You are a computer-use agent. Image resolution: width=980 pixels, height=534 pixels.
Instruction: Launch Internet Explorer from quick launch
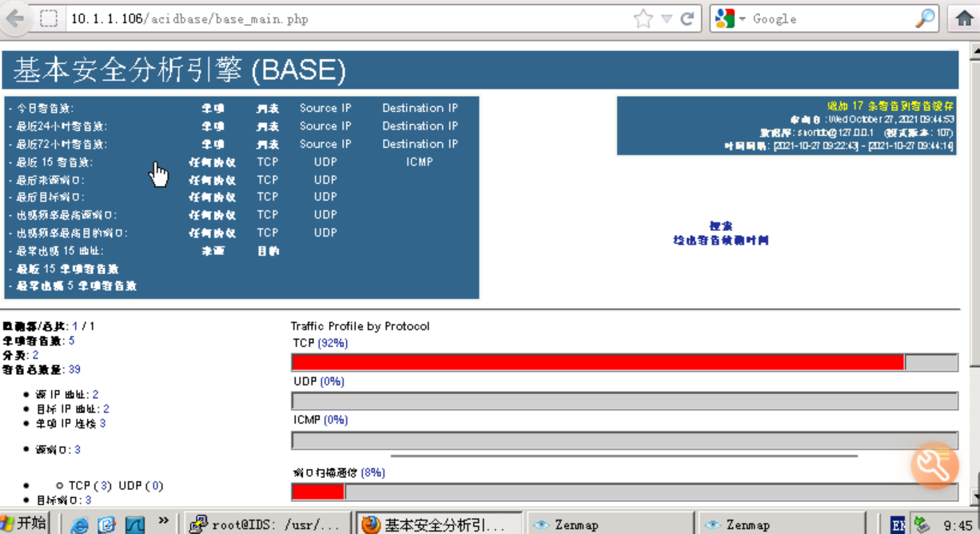click(x=80, y=524)
